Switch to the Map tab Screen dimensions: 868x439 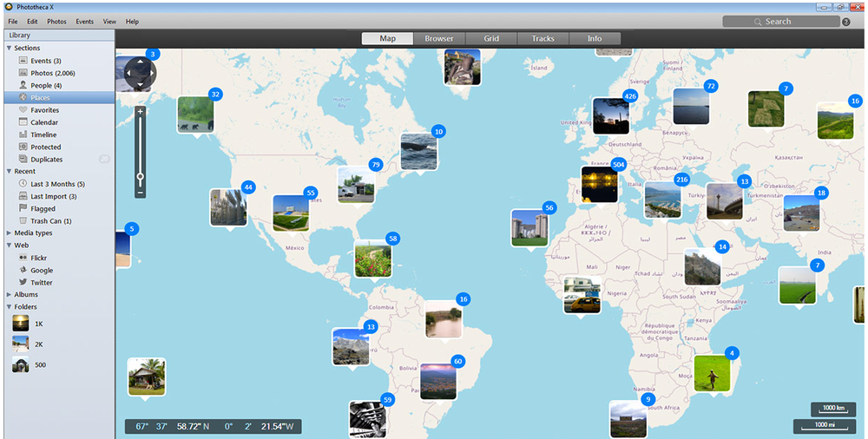tap(387, 39)
